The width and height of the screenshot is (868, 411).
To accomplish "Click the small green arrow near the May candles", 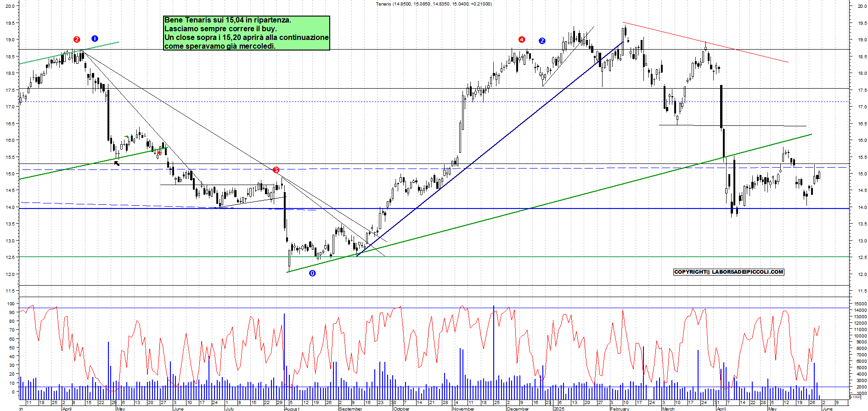I will coord(127,137).
